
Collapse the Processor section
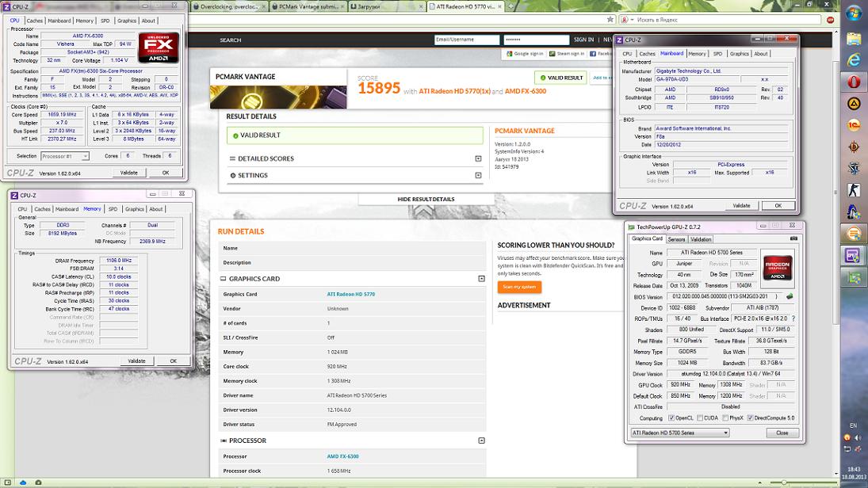point(482,440)
